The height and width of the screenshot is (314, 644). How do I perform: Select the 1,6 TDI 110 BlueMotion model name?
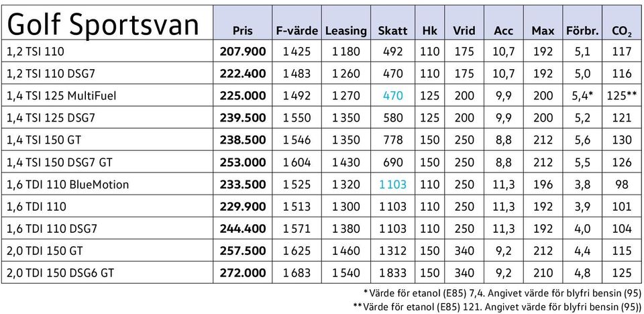coord(68,185)
